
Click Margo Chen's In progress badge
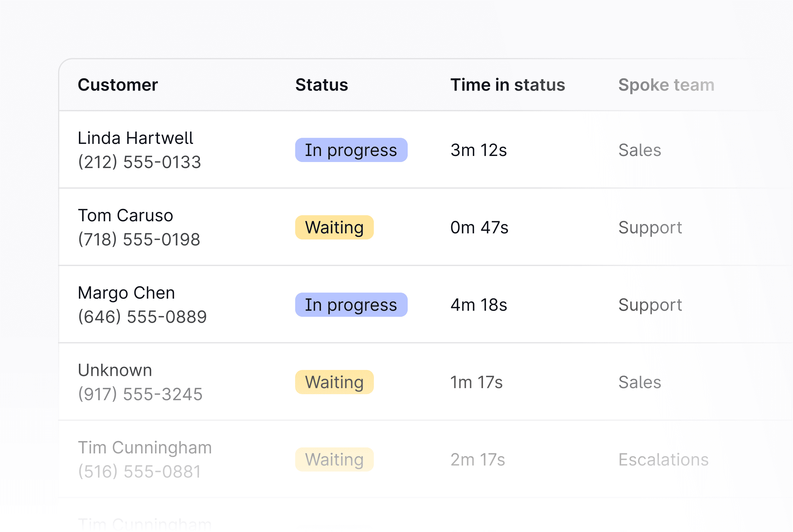pyautogui.click(x=351, y=305)
